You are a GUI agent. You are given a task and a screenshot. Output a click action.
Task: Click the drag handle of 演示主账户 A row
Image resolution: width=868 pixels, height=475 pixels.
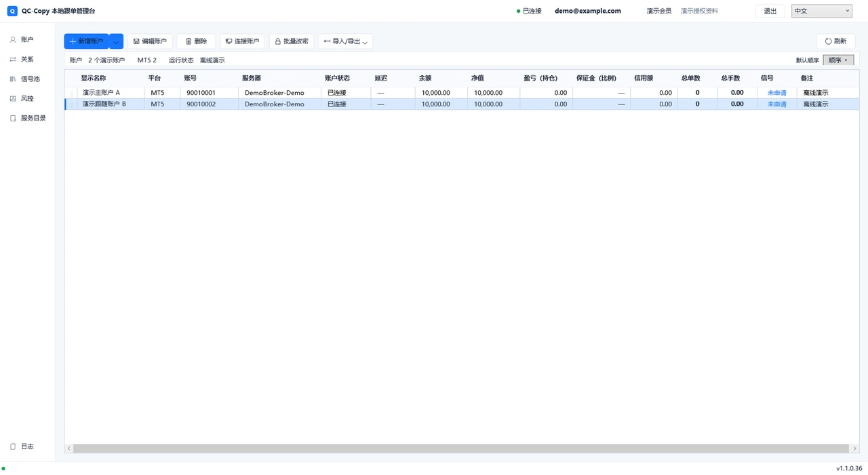pos(71,93)
